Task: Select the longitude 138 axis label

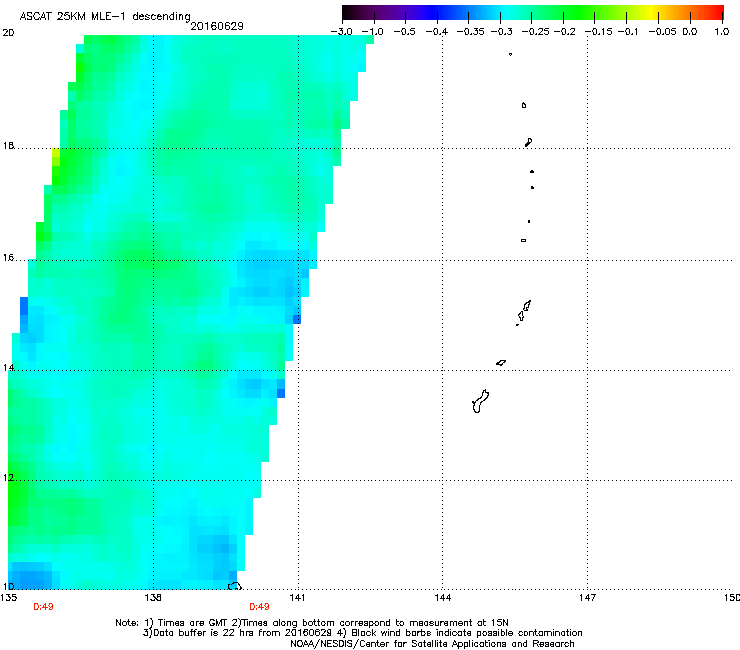Action: click(x=153, y=598)
